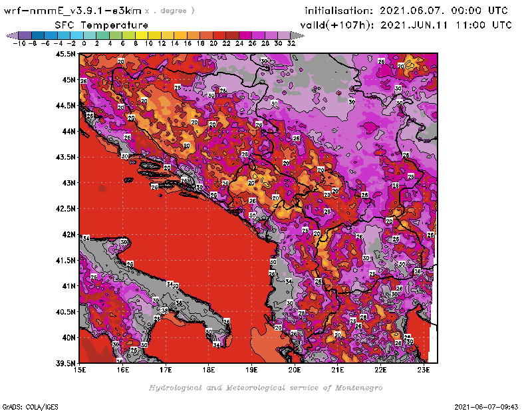The width and height of the screenshot is (532, 411).
Task: Select the yellow legend swatch between 8 and 10
Action: click(142, 35)
